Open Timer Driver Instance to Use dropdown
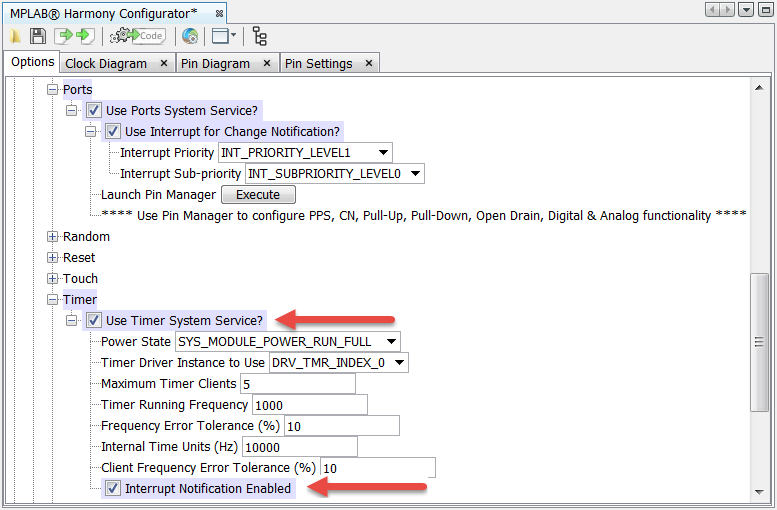The height and width of the screenshot is (510, 777). click(x=338, y=362)
